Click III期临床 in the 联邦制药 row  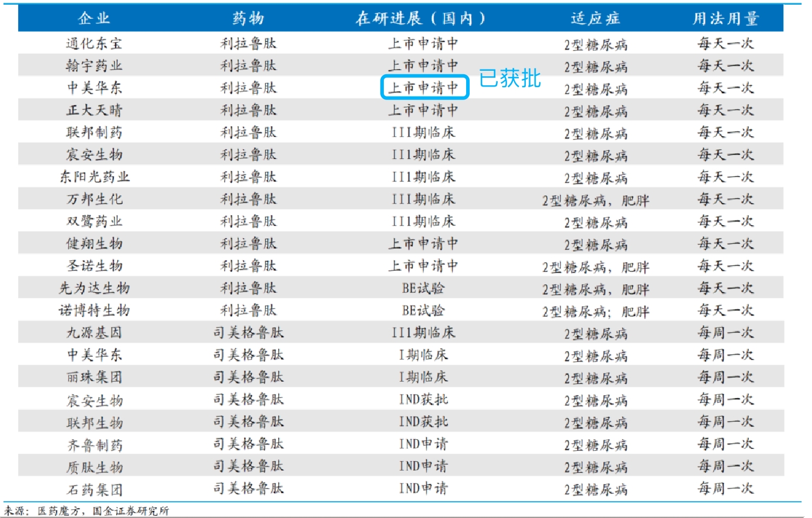click(424, 132)
